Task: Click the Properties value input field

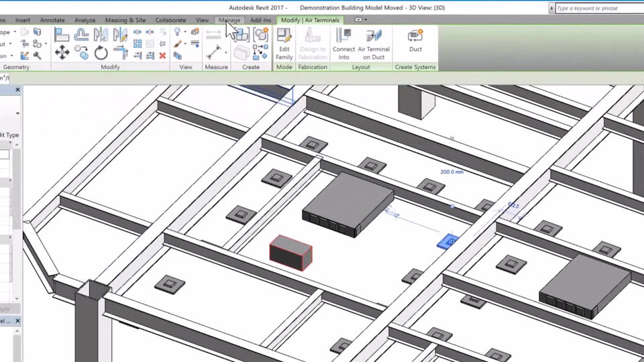Action: click(x=5, y=154)
